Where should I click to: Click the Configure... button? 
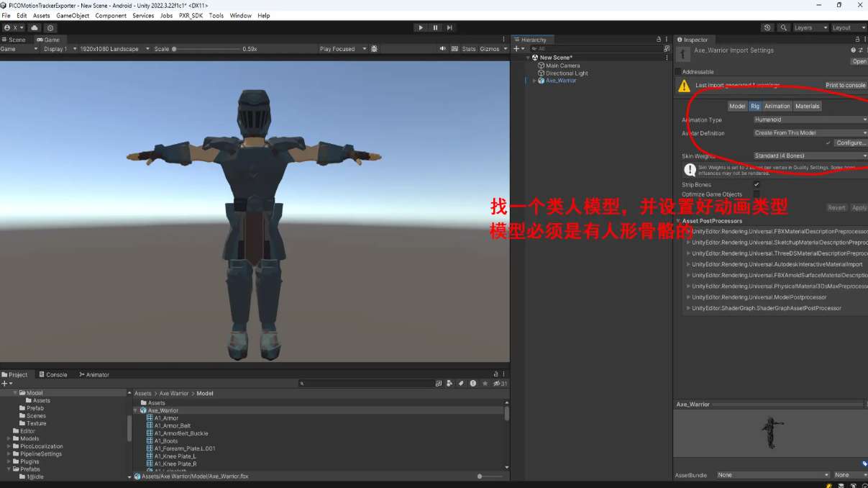(850, 143)
